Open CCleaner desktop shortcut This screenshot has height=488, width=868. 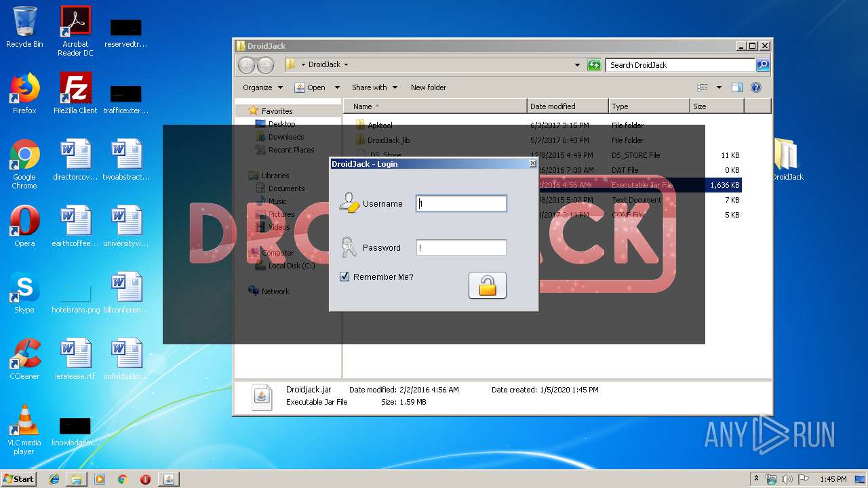tap(24, 359)
